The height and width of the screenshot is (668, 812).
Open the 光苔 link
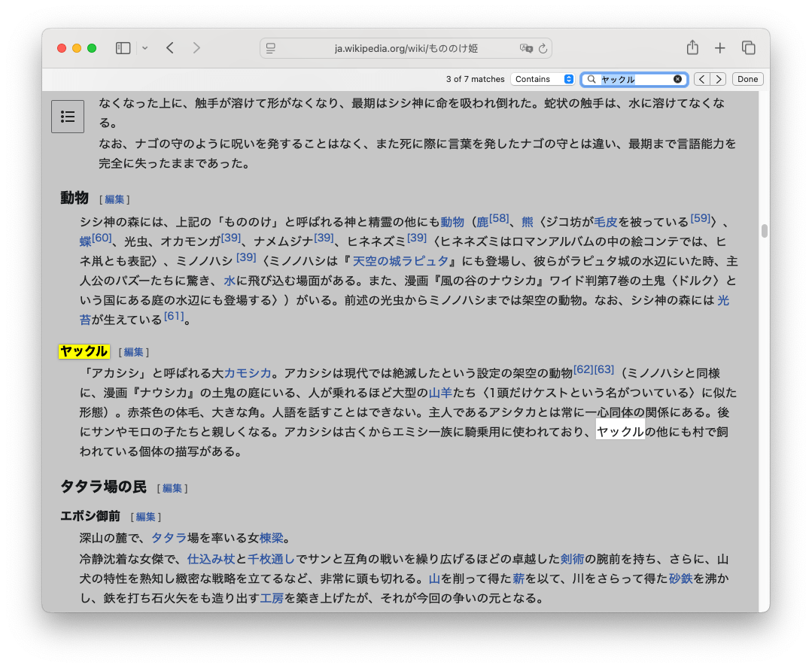click(x=723, y=300)
